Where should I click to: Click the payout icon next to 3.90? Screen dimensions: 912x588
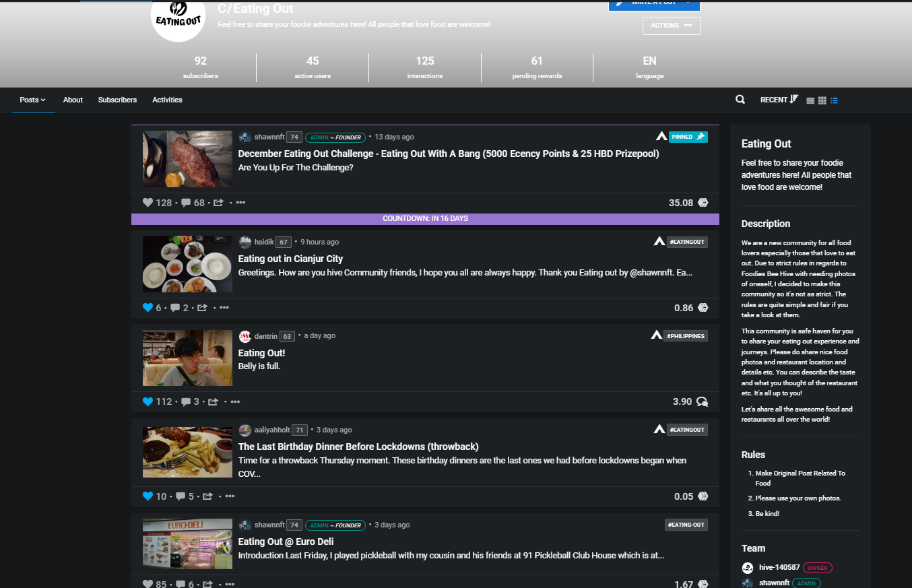(702, 401)
